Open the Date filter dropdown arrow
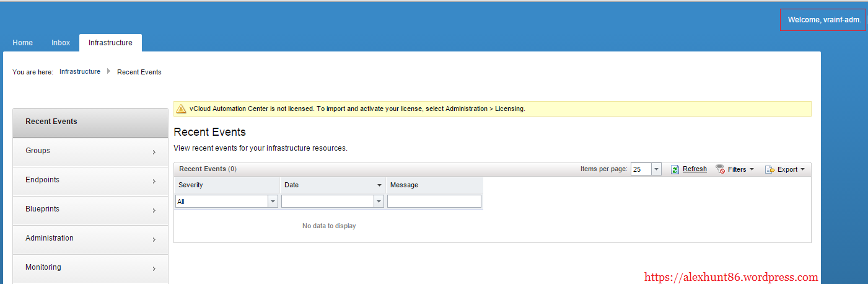Screen dimensions: 868x284 (x=379, y=202)
